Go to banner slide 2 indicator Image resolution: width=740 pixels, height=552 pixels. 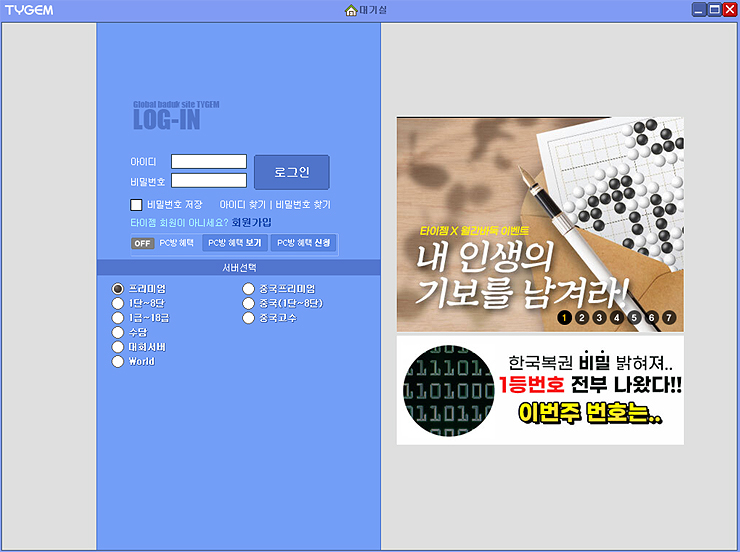[582, 318]
